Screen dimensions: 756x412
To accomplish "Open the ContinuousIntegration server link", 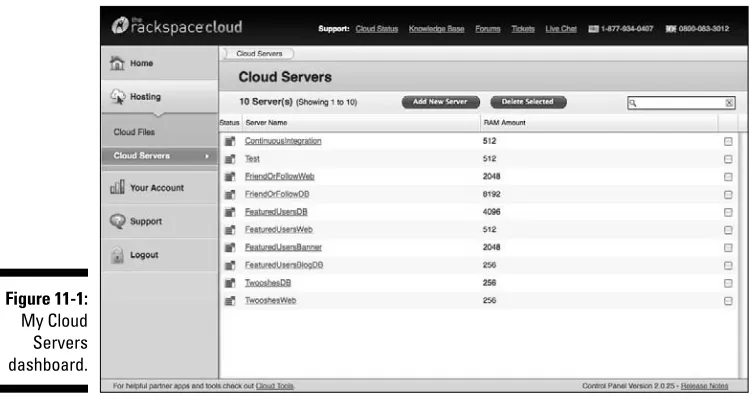I will (283, 141).
